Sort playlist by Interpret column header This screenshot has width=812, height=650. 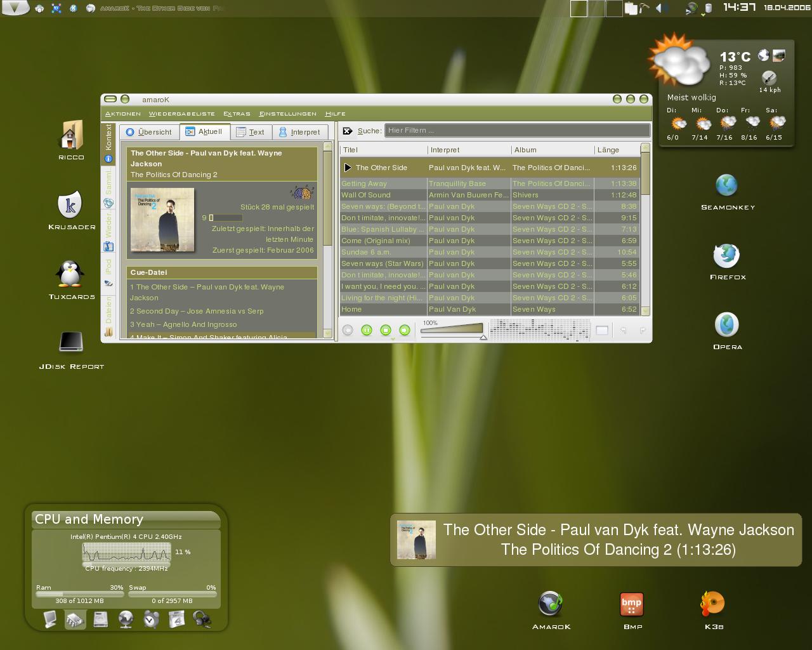point(469,150)
